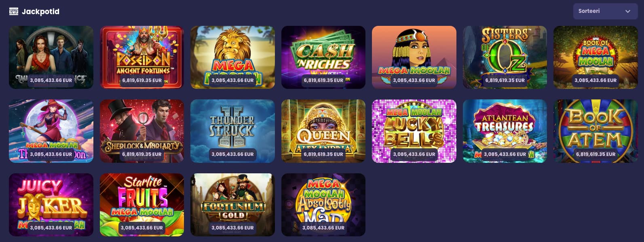This screenshot has height=242, width=644.
Task: Choose the Sisters of Oz game
Action: pyautogui.click(x=505, y=57)
